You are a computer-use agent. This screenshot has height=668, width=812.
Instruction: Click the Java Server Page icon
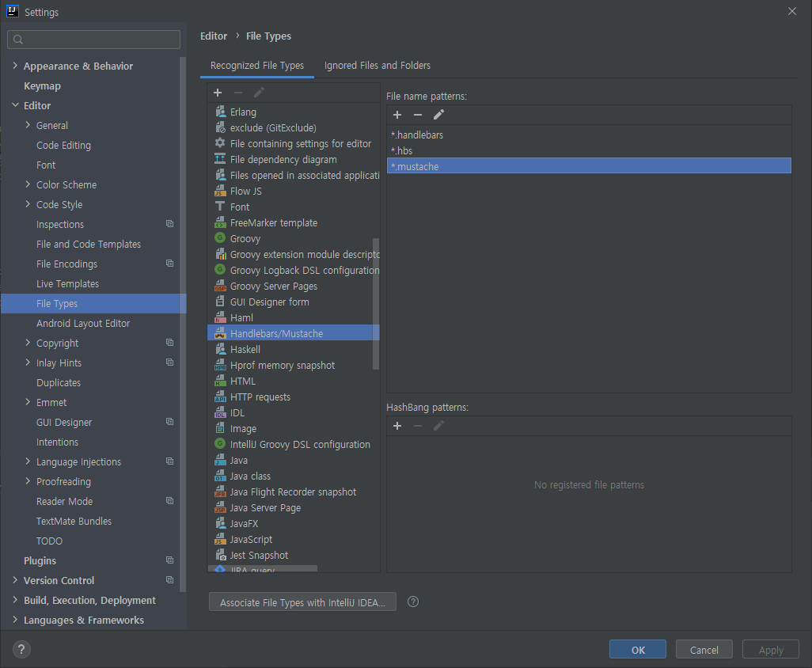(x=220, y=507)
